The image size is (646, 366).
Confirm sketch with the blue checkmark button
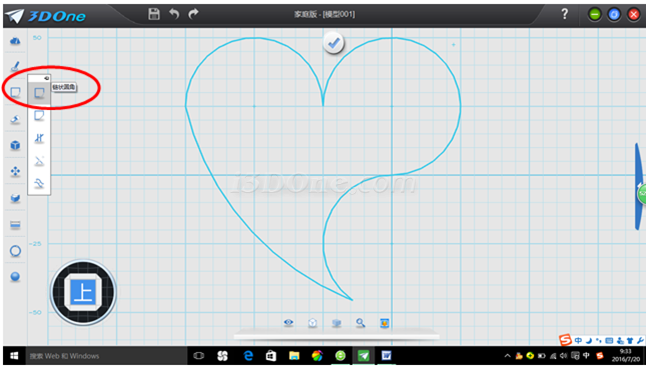(333, 43)
